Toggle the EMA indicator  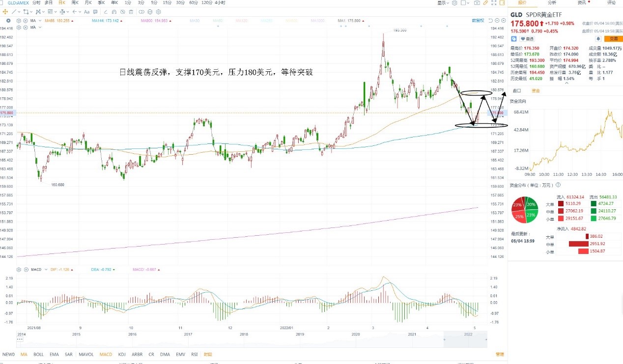[x=54, y=354]
